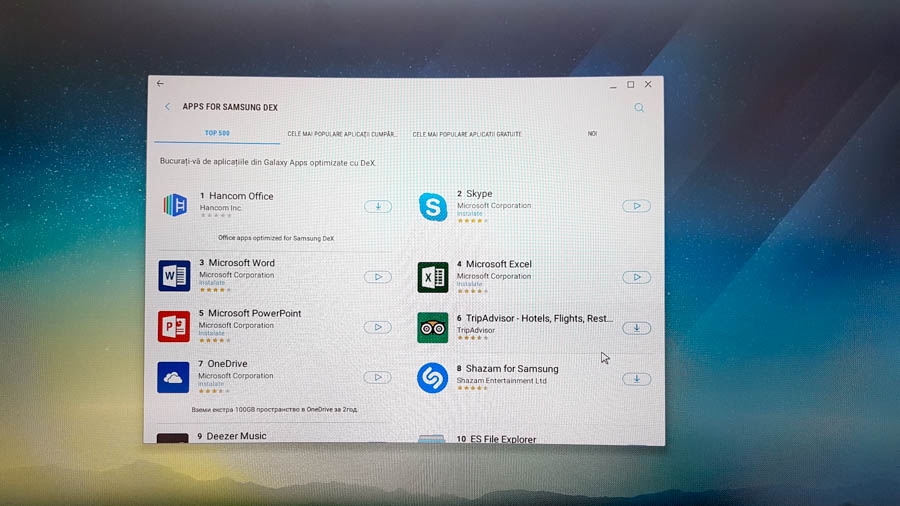Click the window back arrow at top-left
This screenshot has width=900, height=506.
160,84
